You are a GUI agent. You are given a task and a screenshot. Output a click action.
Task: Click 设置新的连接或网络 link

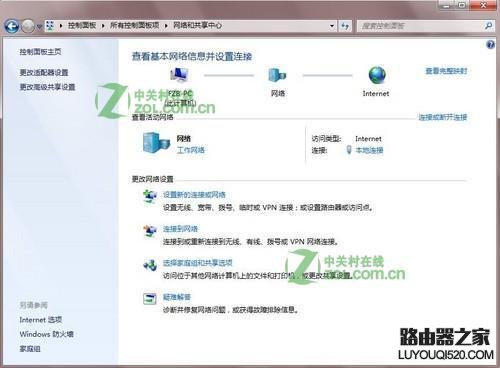pos(194,195)
